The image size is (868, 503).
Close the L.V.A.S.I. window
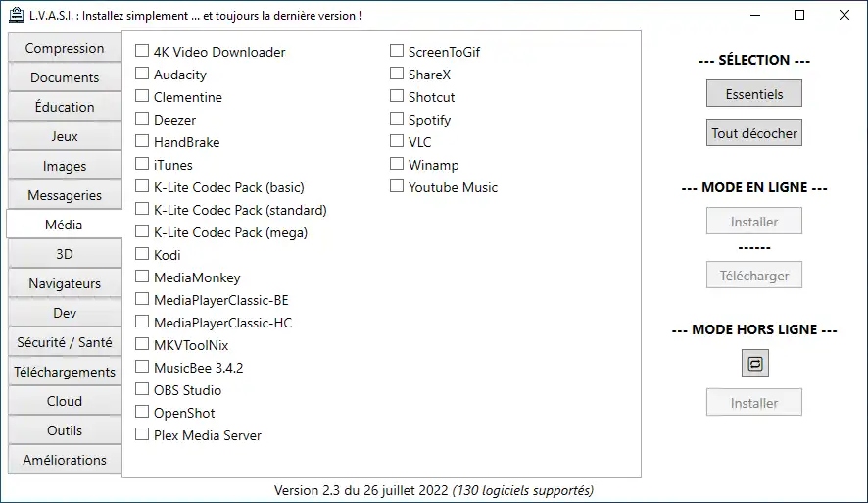[844, 15]
